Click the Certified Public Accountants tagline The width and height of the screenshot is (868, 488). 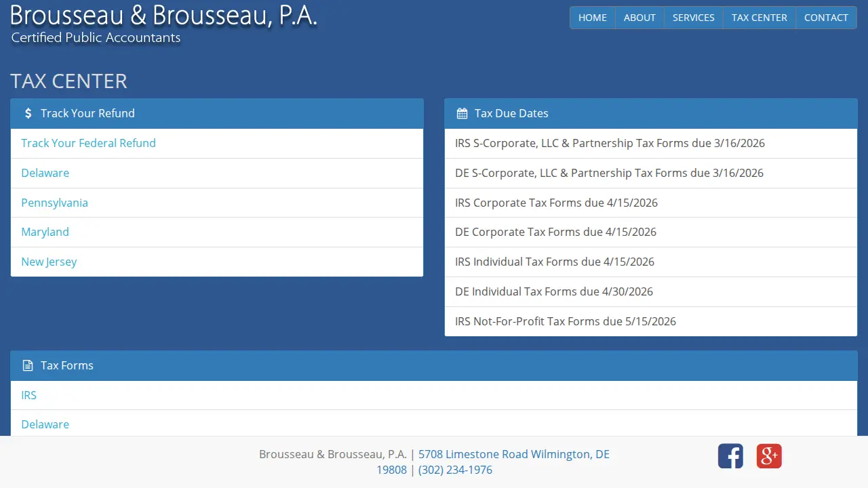click(x=96, y=38)
